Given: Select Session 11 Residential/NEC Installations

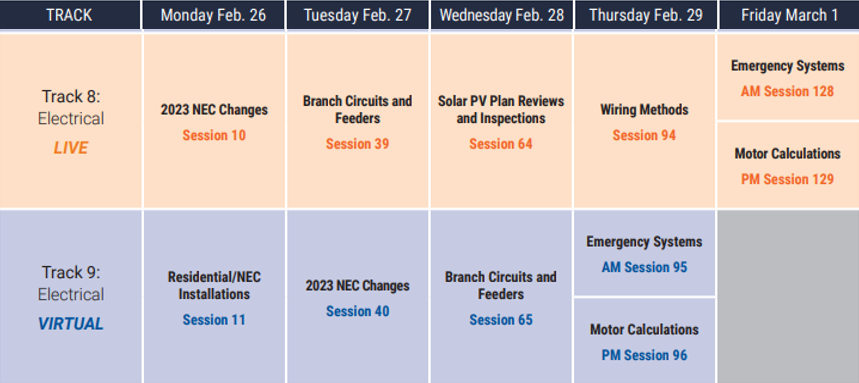Looking at the screenshot, I should tap(214, 320).
